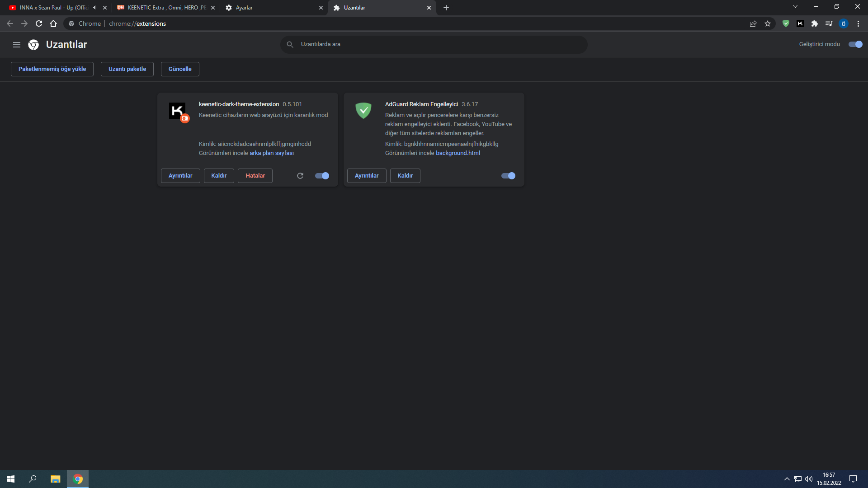
Task: Click the Kimlik: aiicnckdadcaehnmlplkffjgmginhcdd text
Action: pyautogui.click(x=255, y=144)
